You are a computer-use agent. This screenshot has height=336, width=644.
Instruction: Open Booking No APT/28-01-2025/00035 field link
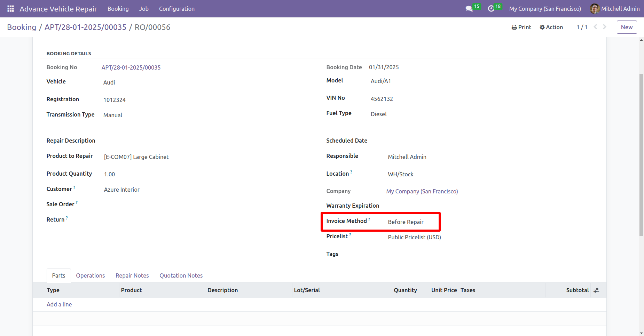coord(131,67)
